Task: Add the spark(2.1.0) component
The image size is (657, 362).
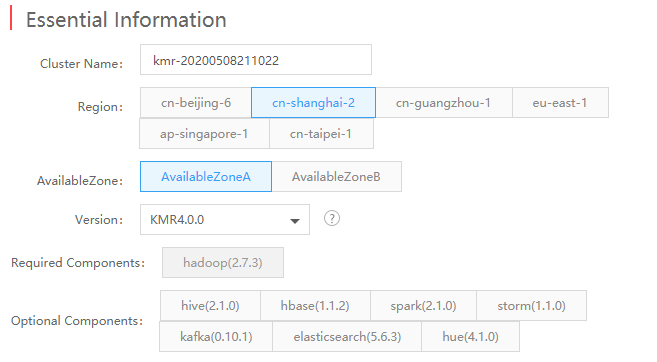Action: pyautogui.click(x=423, y=305)
